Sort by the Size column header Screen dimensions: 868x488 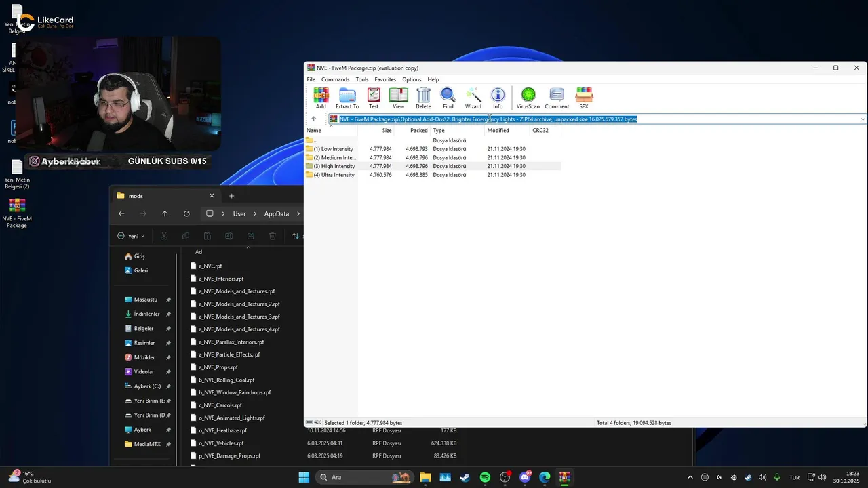(x=376, y=130)
